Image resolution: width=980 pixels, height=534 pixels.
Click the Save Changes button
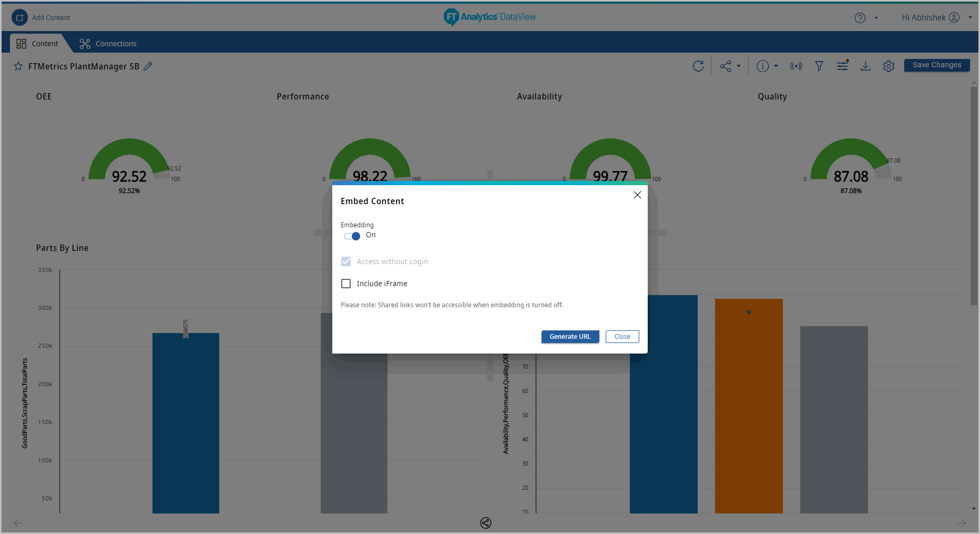point(937,65)
